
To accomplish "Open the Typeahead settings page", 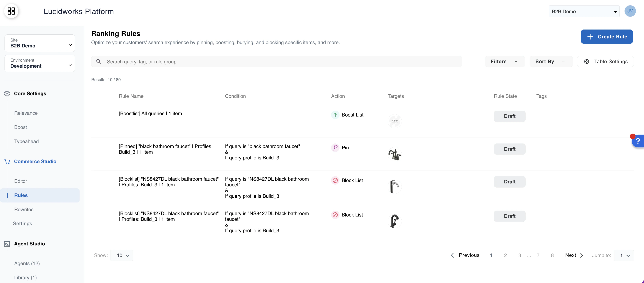I will pos(27,141).
